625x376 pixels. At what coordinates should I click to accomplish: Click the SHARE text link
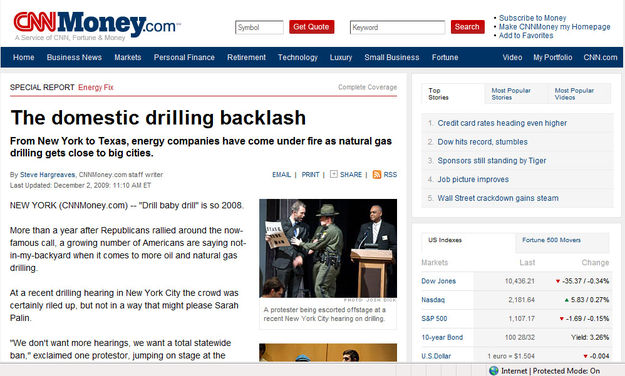[351, 175]
